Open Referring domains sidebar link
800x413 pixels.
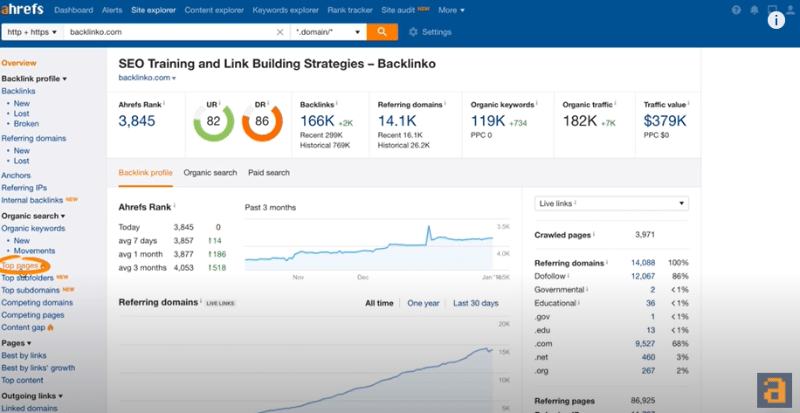(34, 138)
